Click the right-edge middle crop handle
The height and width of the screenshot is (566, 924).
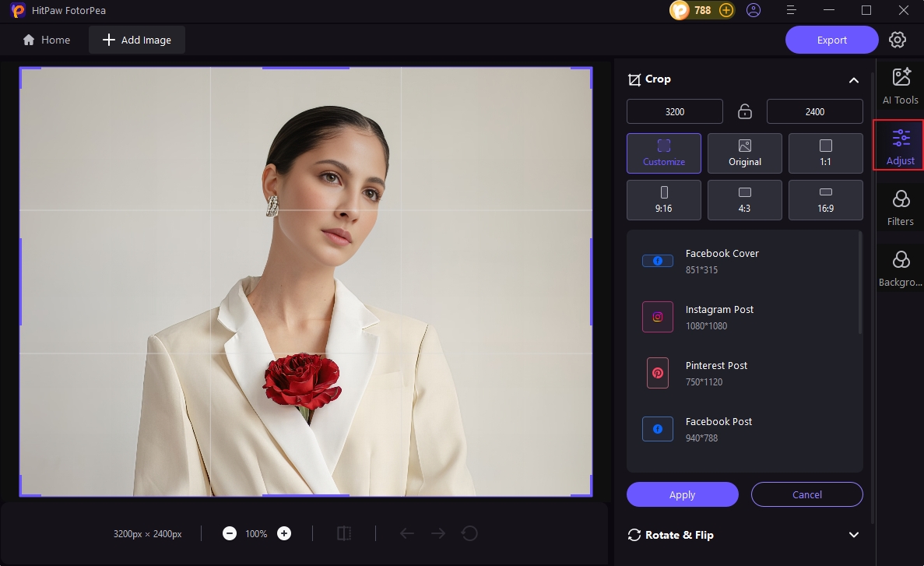591,282
